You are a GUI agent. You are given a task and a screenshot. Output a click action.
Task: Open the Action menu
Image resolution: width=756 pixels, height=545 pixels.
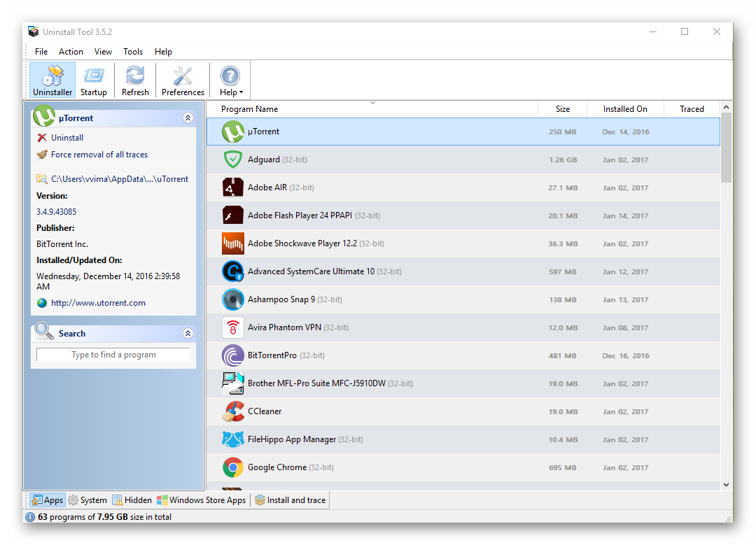coord(71,52)
